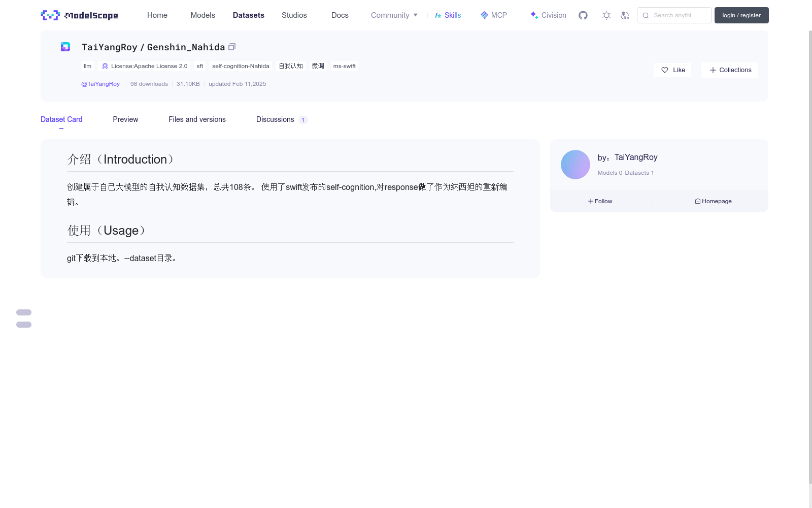The width and height of the screenshot is (812, 508).
Task: Click the upper floating side widget pill
Action: (24, 312)
